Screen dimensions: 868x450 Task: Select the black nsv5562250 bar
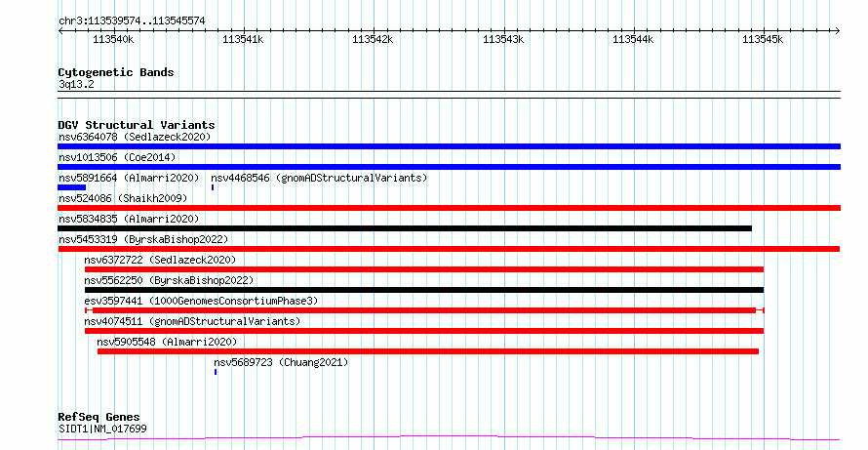point(424,290)
